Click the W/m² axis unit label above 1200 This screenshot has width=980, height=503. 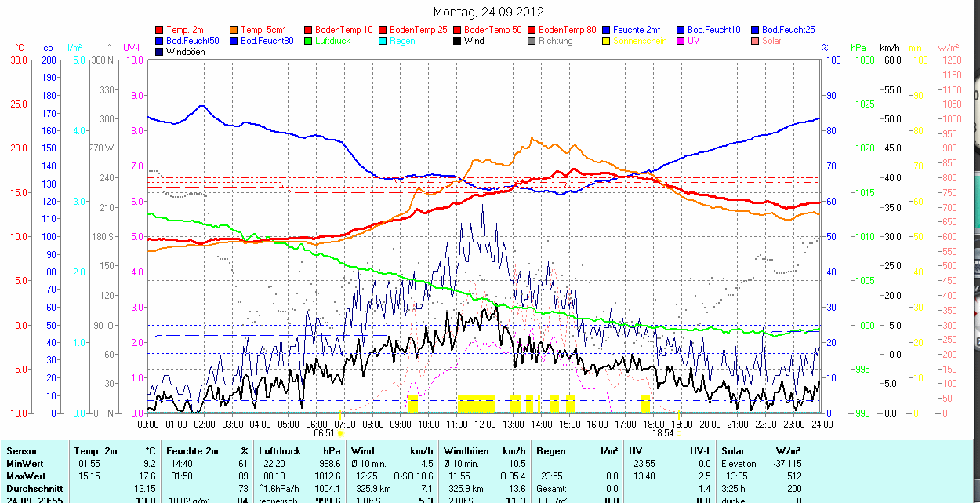pyautogui.click(x=949, y=48)
